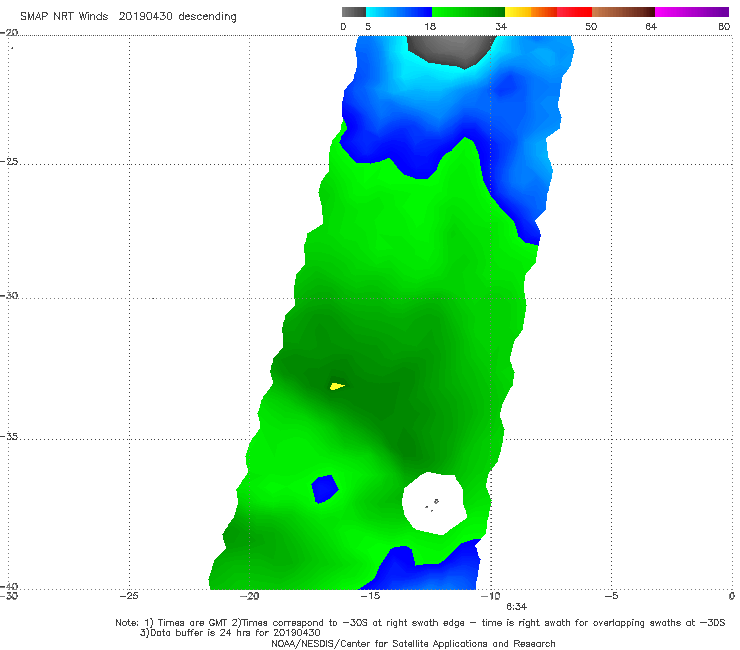The image size is (740, 650).
Task: Click the longitude axis label '-5'
Action: [x=611, y=596]
